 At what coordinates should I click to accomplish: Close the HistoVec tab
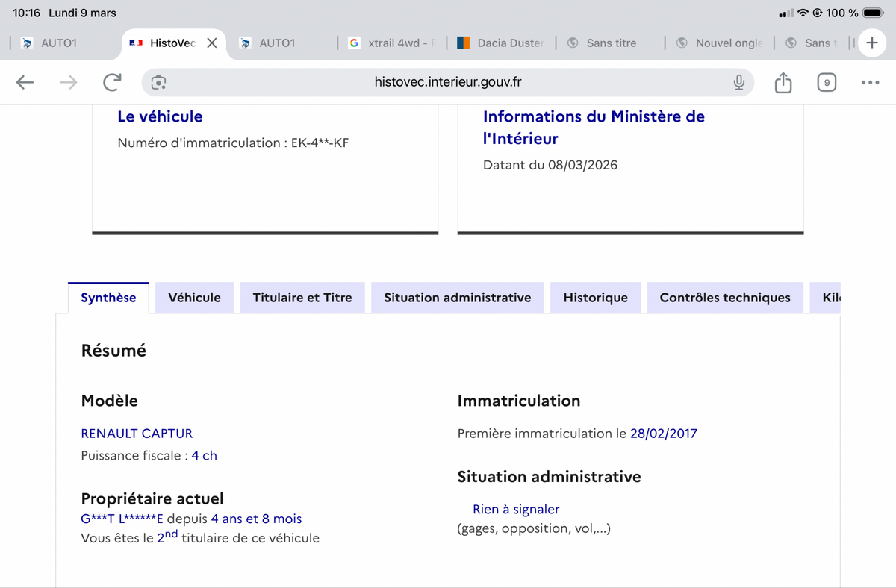tap(212, 43)
